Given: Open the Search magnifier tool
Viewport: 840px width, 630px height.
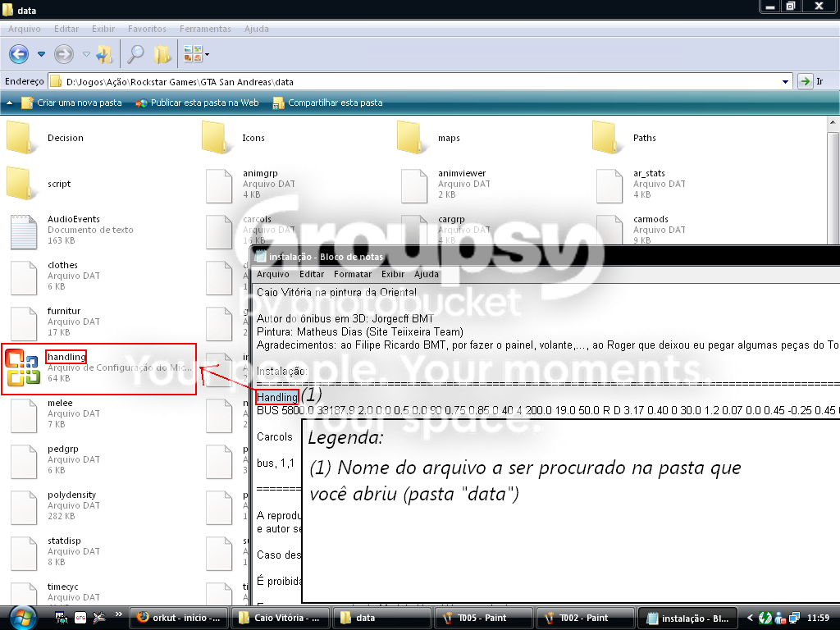Looking at the screenshot, I should click(135, 54).
